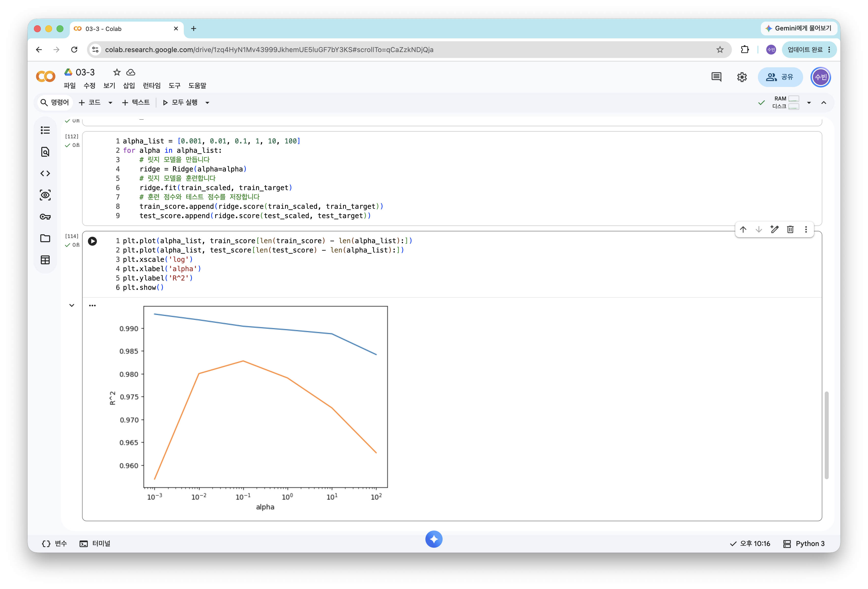
Task: Open notebook settings gear icon
Action: coord(742,77)
